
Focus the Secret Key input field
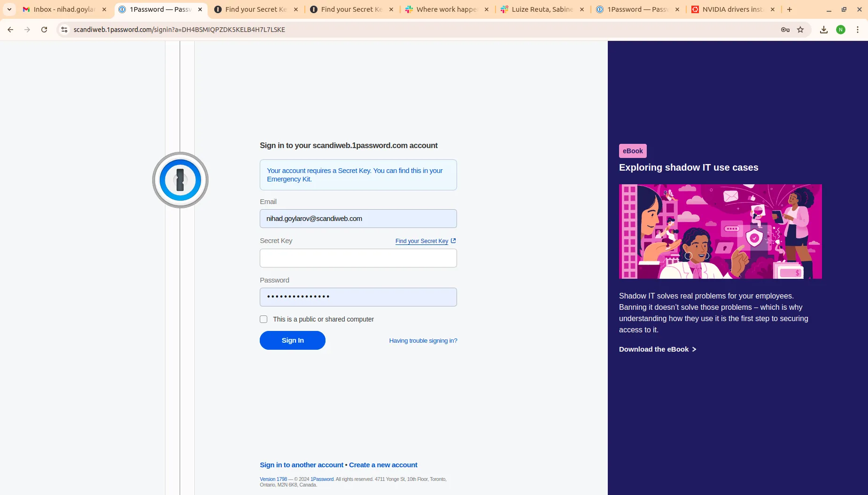pyautogui.click(x=358, y=258)
